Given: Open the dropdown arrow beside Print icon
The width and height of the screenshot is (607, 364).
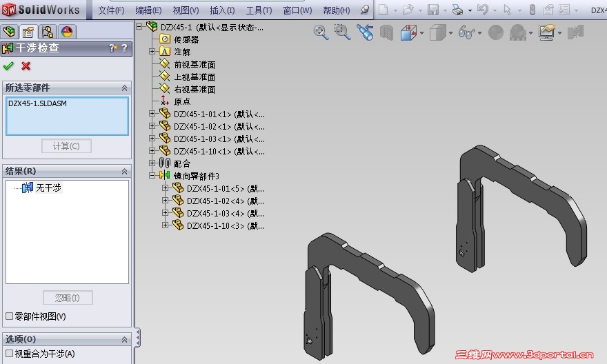Looking at the screenshot, I should pos(470,10).
